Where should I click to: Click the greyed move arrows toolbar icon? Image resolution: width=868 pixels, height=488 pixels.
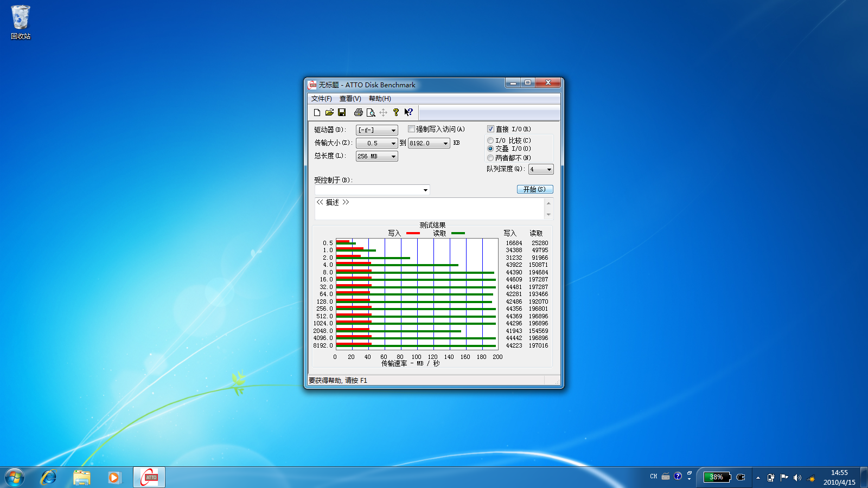click(x=383, y=112)
